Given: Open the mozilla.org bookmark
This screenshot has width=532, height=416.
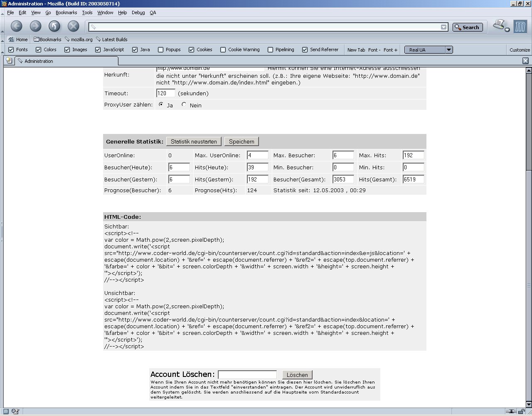Looking at the screenshot, I should 79,40.
